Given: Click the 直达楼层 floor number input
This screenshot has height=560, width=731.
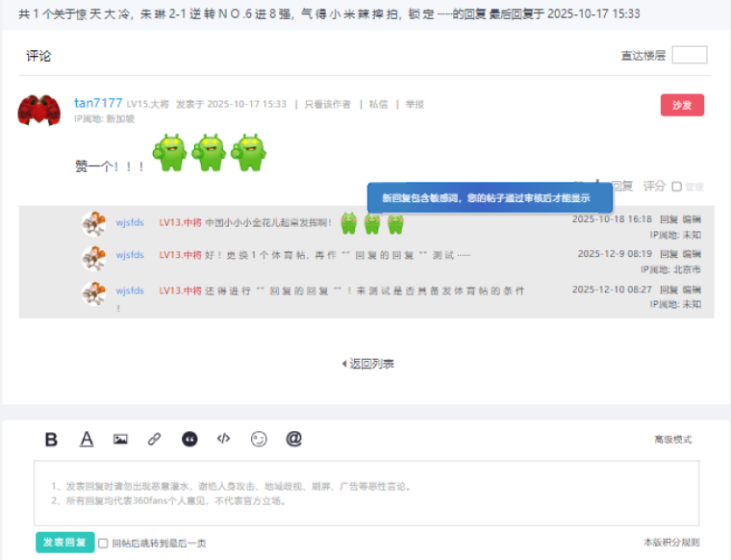Looking at the screenshot, I should pos(689,56).
